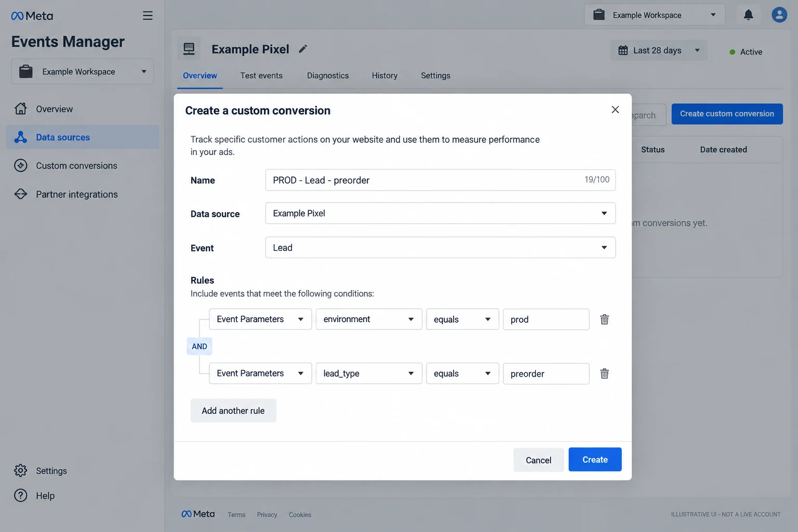This screenshot has height=532, width=798.
Task: Click the Help question mark icon
Action: coord(21,496)
